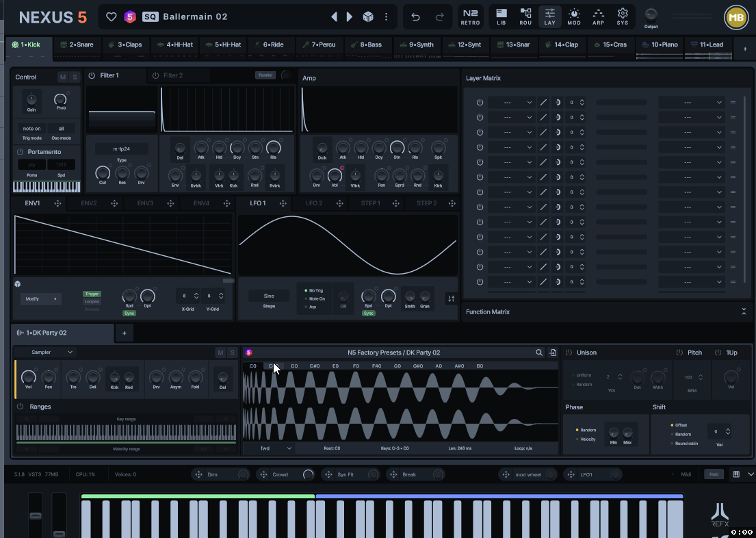Enable 1Up power
The image size is (756, 538).
[718, 353]
